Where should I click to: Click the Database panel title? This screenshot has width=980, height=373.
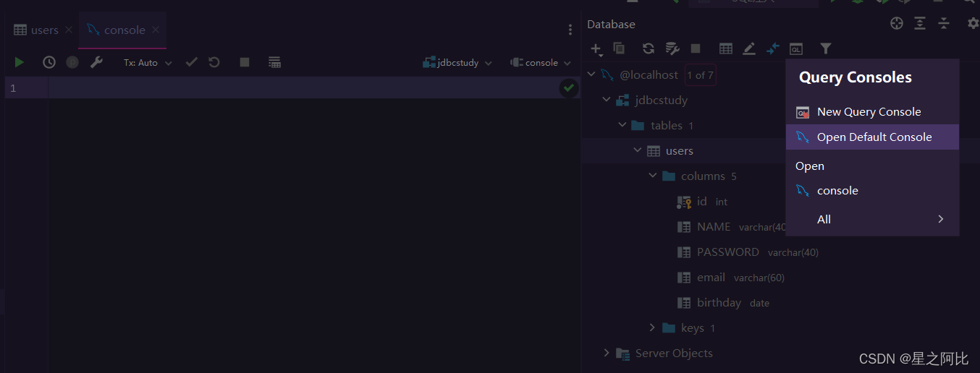coord(611,24)
